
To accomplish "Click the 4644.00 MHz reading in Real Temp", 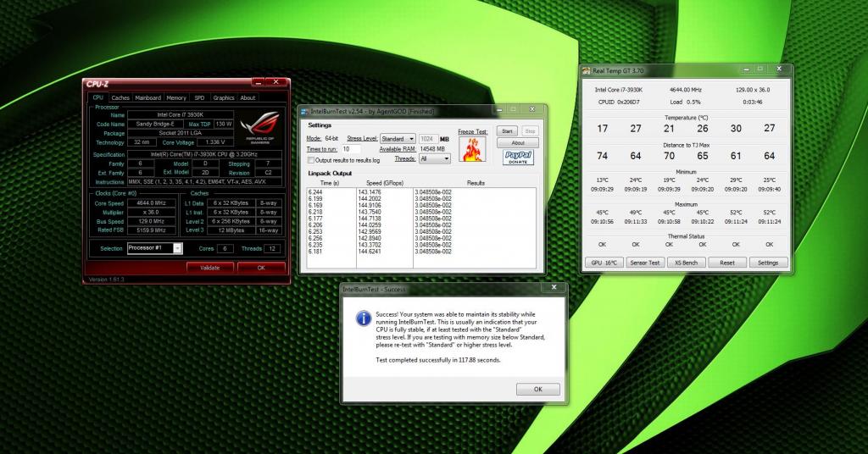I will [685, 90].
